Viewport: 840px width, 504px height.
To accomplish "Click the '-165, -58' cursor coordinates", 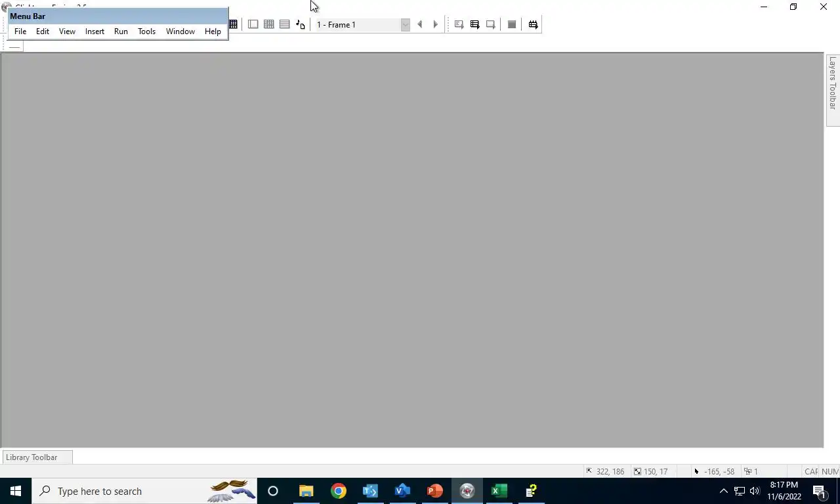I will click(x=714, y=471).
